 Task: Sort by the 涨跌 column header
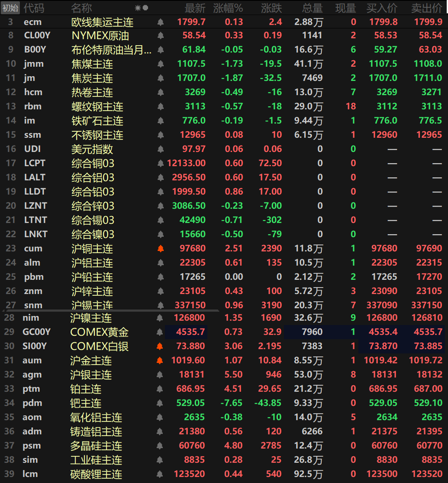[x=271, y=8]
